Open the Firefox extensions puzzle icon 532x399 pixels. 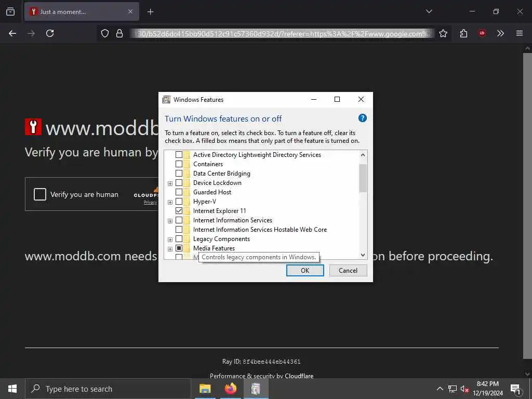point(463,33)
